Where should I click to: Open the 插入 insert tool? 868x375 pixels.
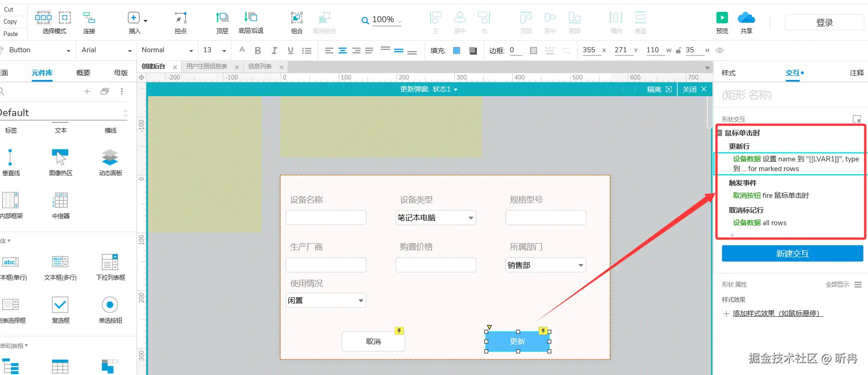(134, 18)
